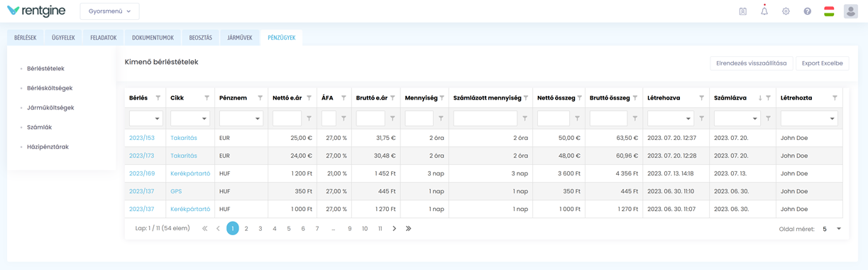This screenshot has height=270, width=868.
Task: Change language using the Hungarian flag icon
Action: click(x=829, y=11)
